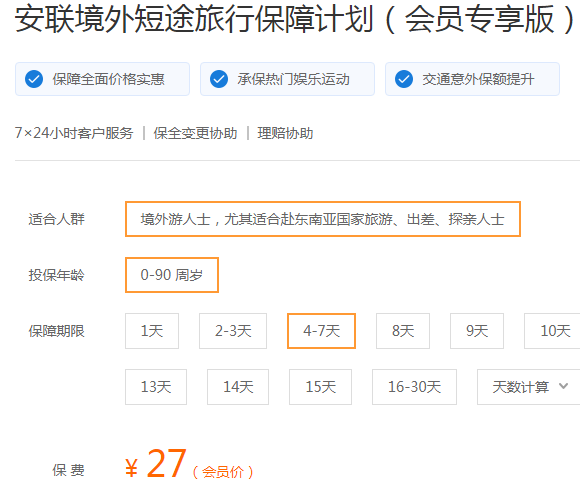The image size is (580, 483).
Task: Click the 投保年龄 label
Action: click(x=57, y=275)
